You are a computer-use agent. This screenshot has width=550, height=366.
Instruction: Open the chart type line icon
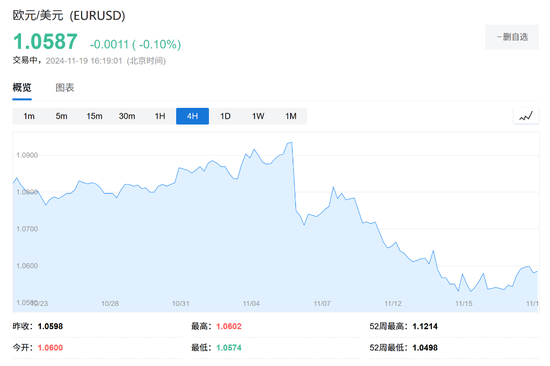coord(526,116)
